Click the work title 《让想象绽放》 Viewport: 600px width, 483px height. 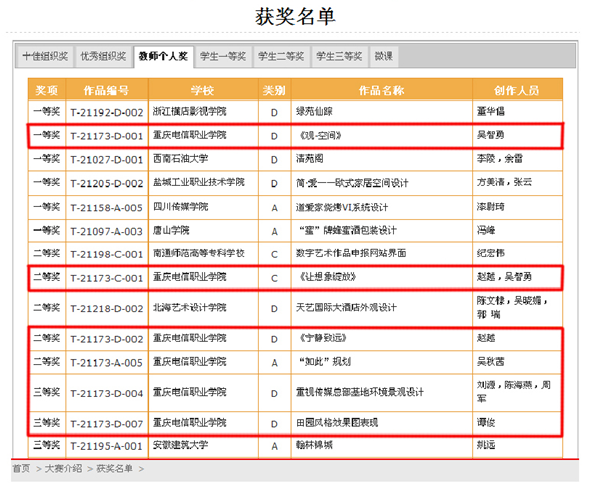pyautogui.click(x=330, y=277)
